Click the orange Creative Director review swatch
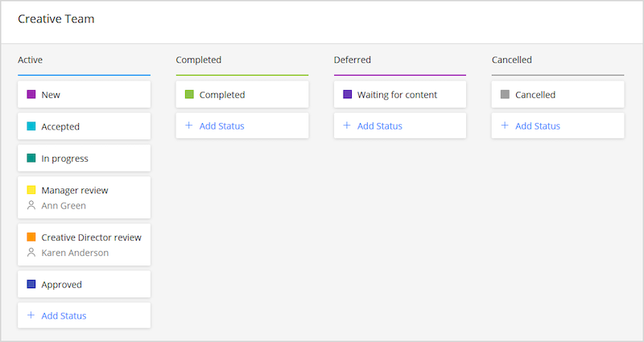 pos(31,237)
